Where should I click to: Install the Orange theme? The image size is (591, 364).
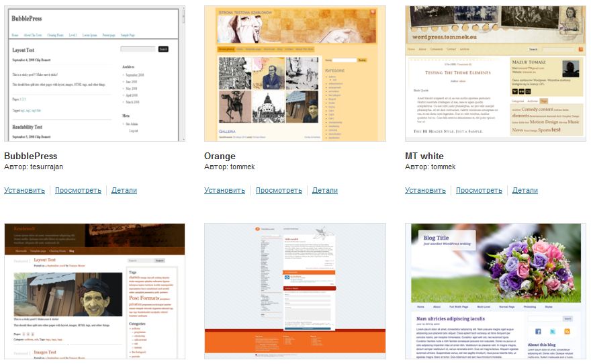[x=224, y=190]
